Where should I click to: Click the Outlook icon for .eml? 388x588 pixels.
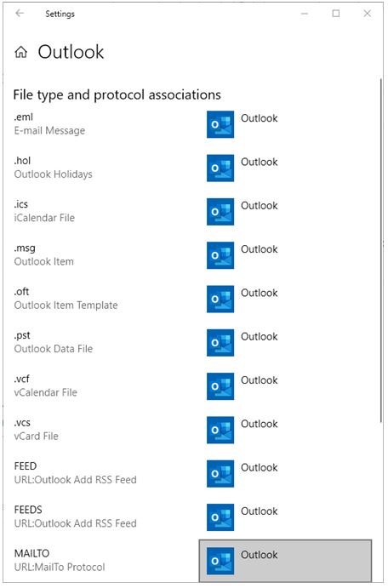pyautogui.click(x=220, y=124)
